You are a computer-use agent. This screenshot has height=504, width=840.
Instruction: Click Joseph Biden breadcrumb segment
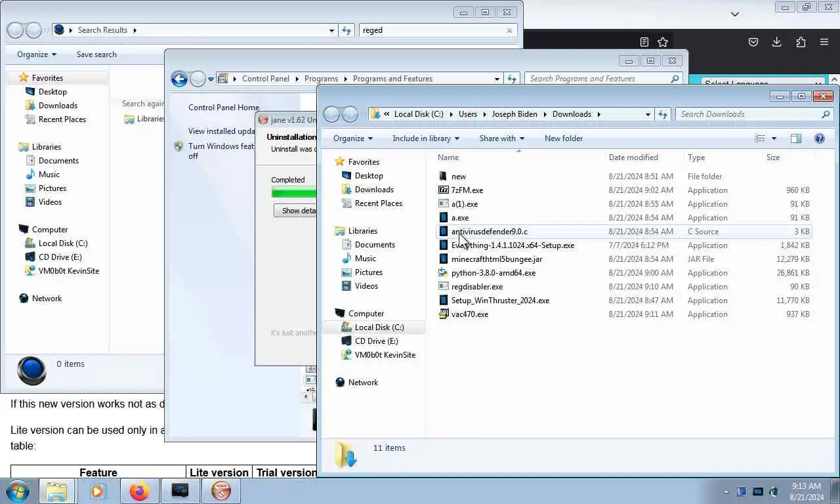514,114
